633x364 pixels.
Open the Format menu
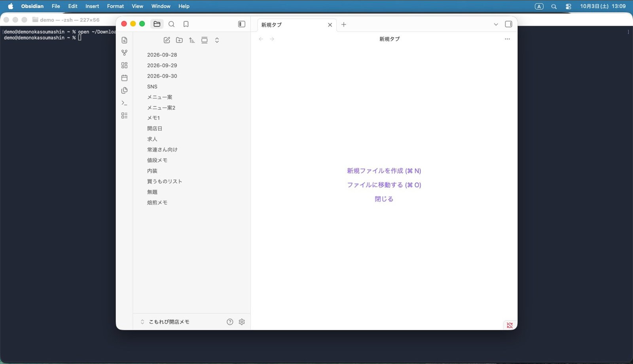(x=116, y=6)
